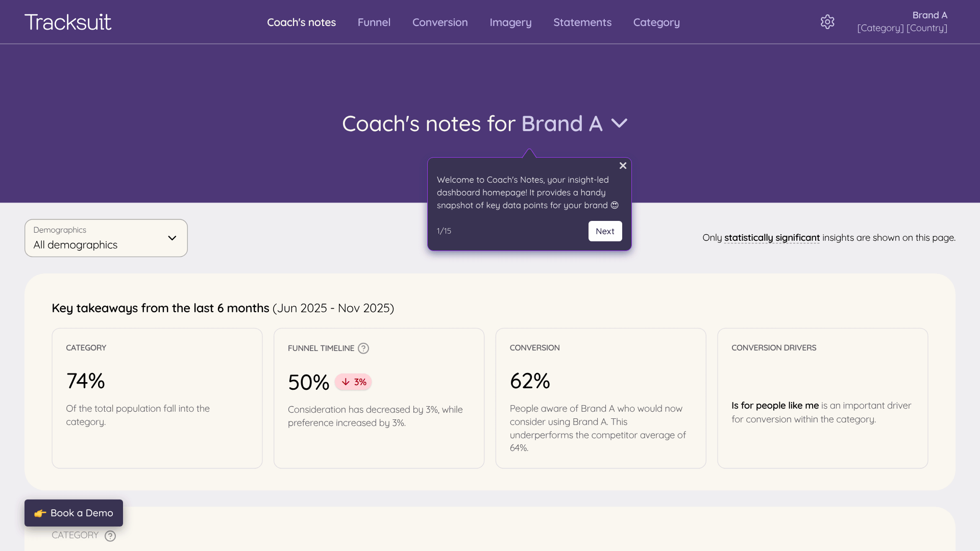The image size is (980, 551).
Task: Click the Funnel Timeline help icon
Action: (363, 348)
